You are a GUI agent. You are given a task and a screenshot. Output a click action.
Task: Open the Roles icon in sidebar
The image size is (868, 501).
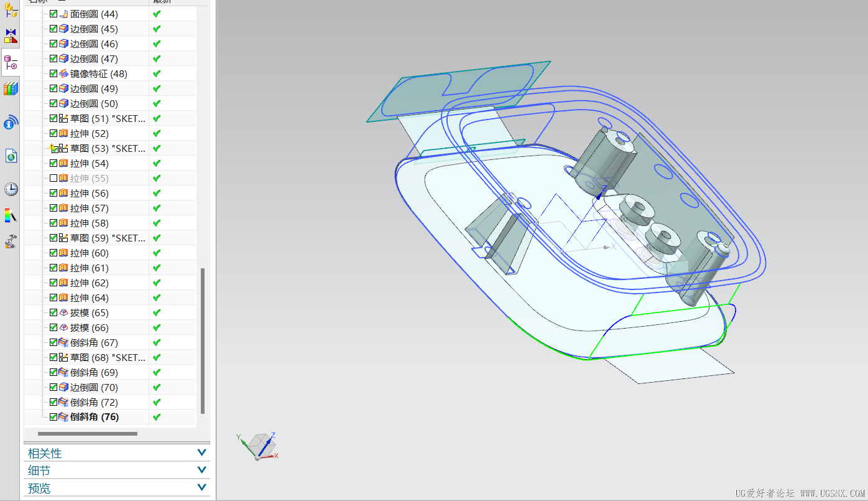pos(11,241)
